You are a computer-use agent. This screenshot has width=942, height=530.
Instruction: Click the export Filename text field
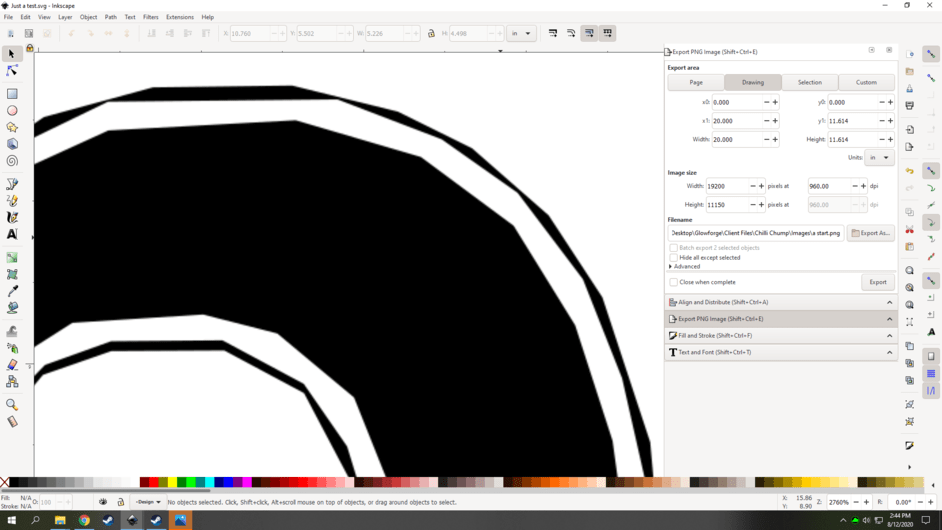click(755, 233)
